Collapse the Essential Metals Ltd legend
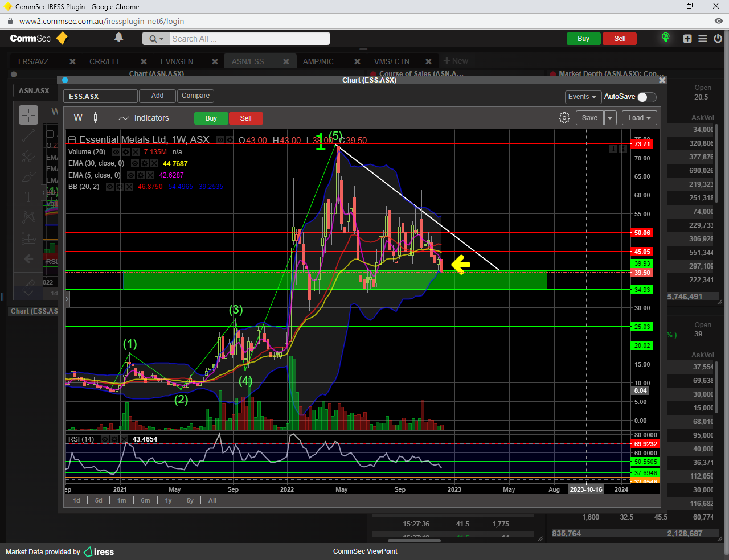 pos(72,139)
